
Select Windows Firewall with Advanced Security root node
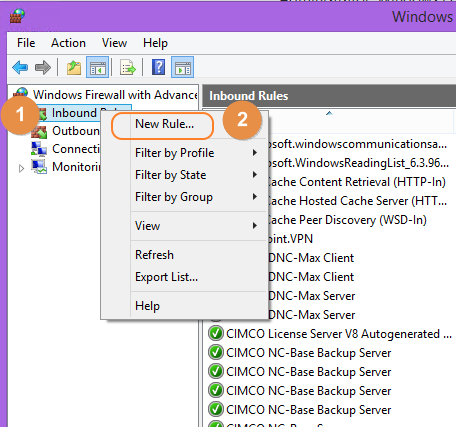[x=115, y=95]
